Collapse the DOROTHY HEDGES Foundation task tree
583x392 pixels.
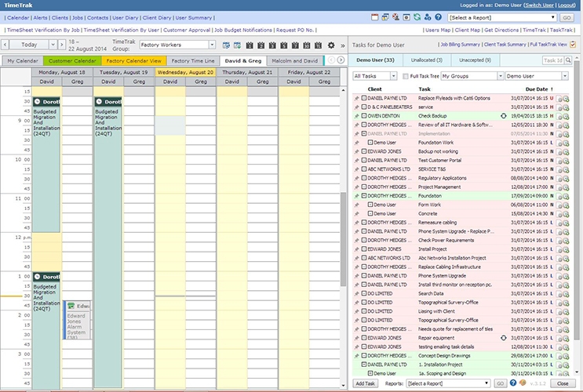[x=364, y=196]
